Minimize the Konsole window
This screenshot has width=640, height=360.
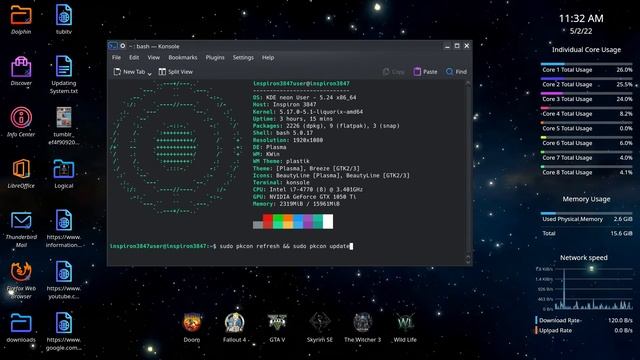point(447,46)
